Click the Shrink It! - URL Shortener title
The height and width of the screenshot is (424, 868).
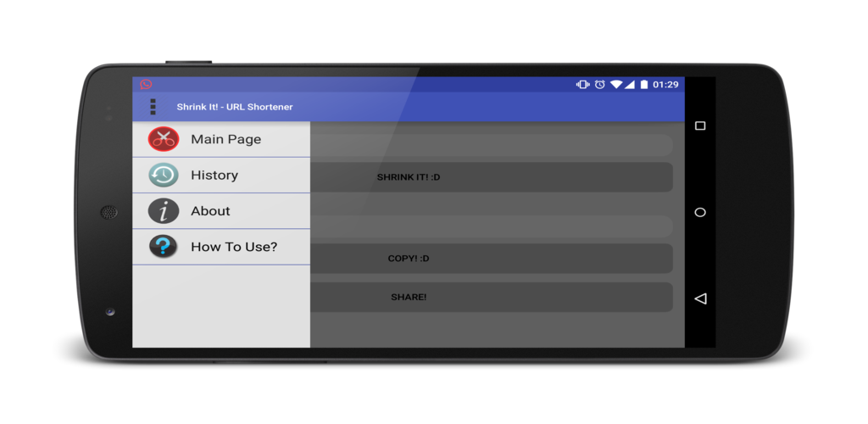tap(235, 107)
